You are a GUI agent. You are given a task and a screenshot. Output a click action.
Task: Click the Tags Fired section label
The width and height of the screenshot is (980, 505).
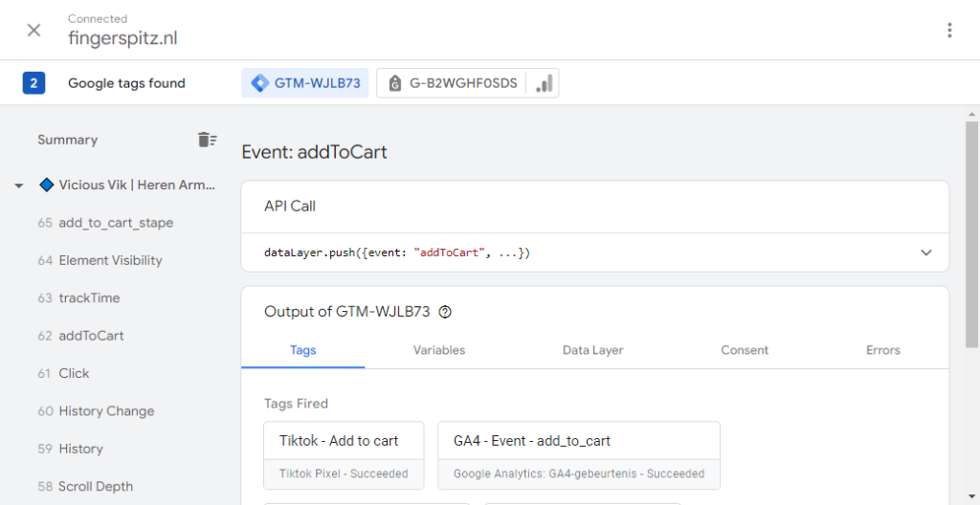tap(296, 404)
